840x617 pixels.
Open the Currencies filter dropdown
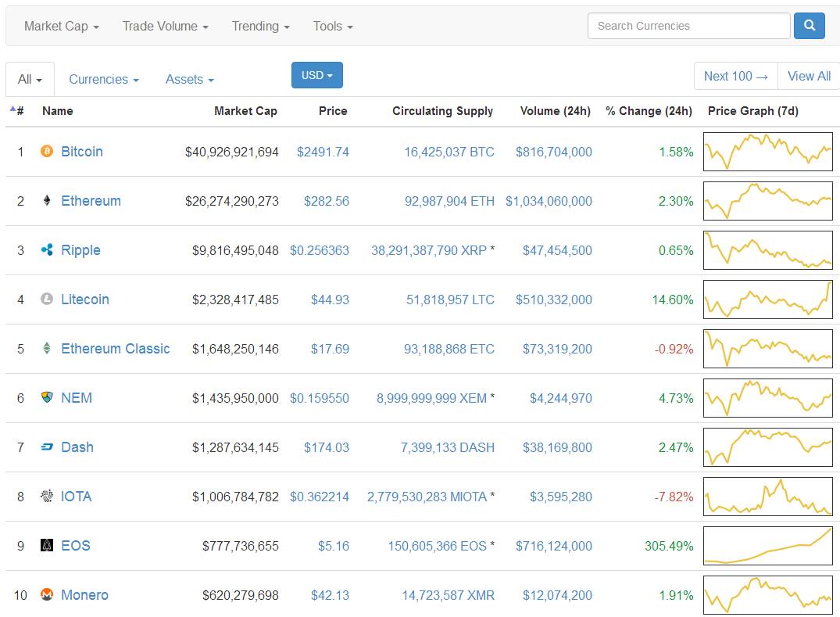coord(104,79)
